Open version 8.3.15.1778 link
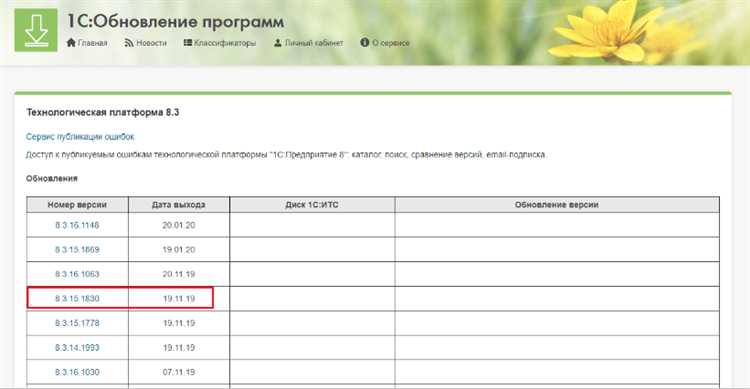Viewport: 750px width, 389px height. tap(77, 323)
